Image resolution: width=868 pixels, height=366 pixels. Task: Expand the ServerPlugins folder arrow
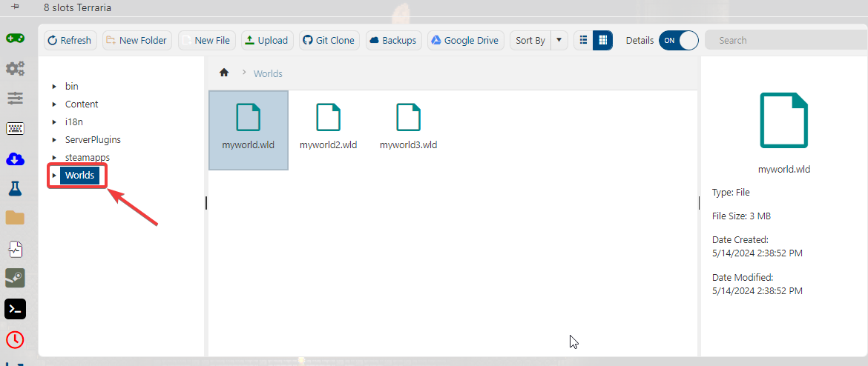[54, 140]
